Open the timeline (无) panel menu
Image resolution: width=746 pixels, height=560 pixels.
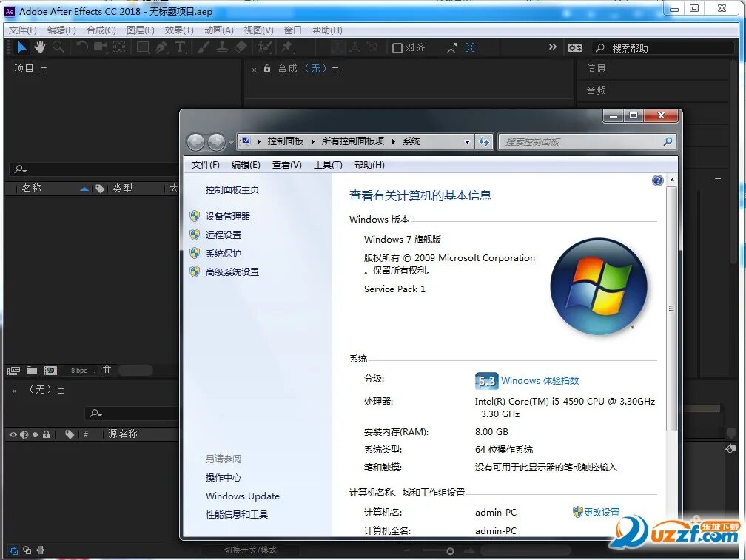pyautogui.click(x=61, y=391)
